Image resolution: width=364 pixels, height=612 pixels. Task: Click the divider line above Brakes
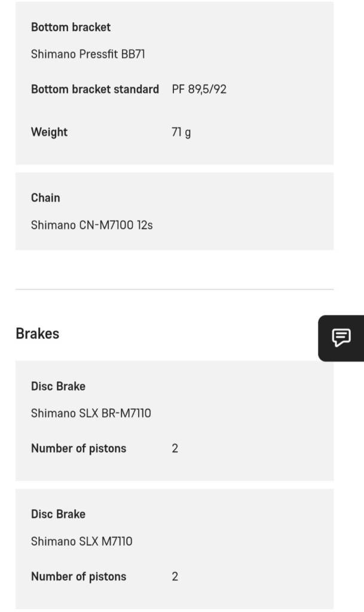174,289
